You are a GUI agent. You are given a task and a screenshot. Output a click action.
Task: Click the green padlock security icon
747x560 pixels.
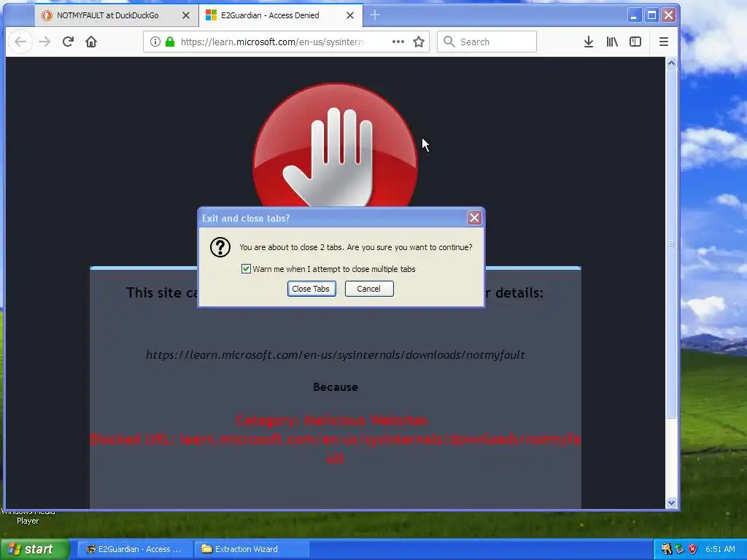[x=169, y=42]
